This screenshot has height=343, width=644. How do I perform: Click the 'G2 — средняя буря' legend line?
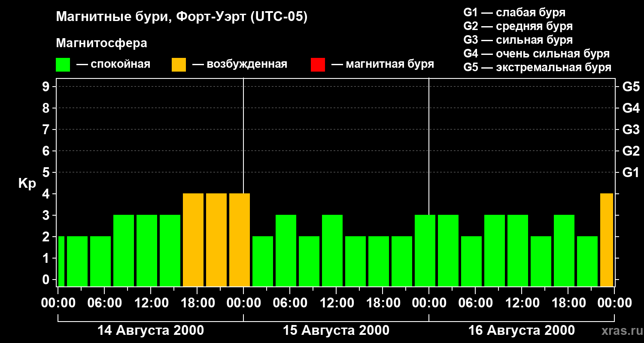(x=518, y=26)
